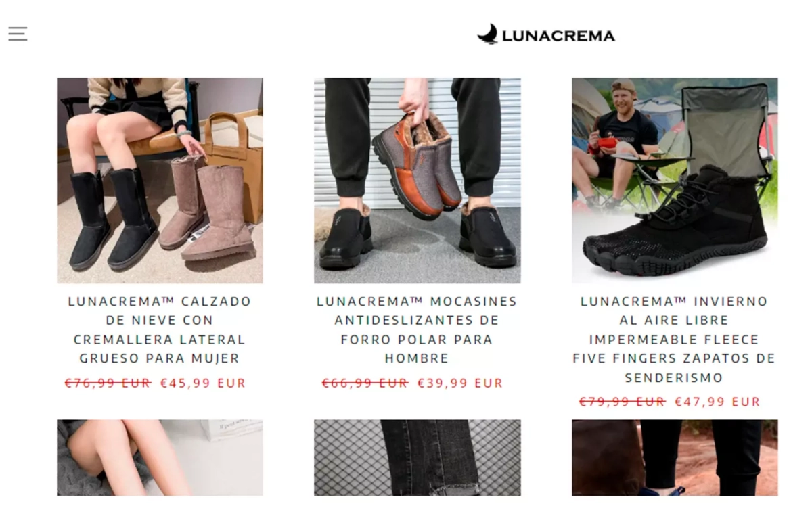Click the €39,99 EUR sale price
Screen dimensions: 812x512
(x=460, y=383)
